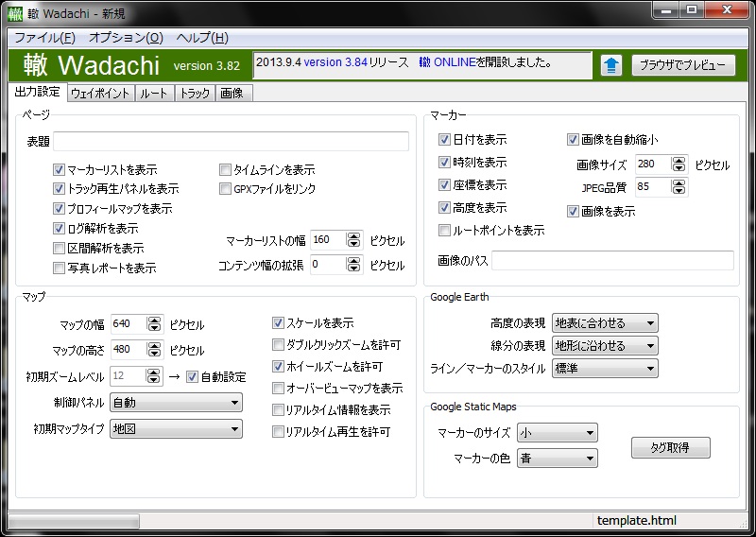Viewport: 756px width, 537px height.
Task: Open the ヘルプ(H) menu
Action: (x=202, y=38)
